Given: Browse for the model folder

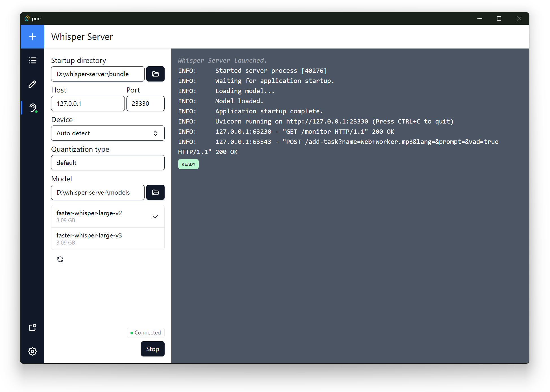Looking at the screenshot, I should click(x=155, y=192).
